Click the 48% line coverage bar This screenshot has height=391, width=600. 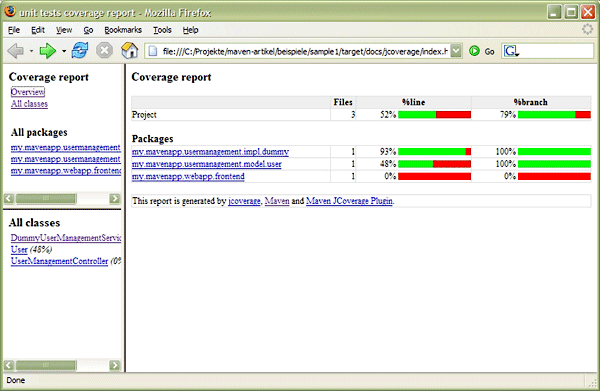[x=434, y=164]
